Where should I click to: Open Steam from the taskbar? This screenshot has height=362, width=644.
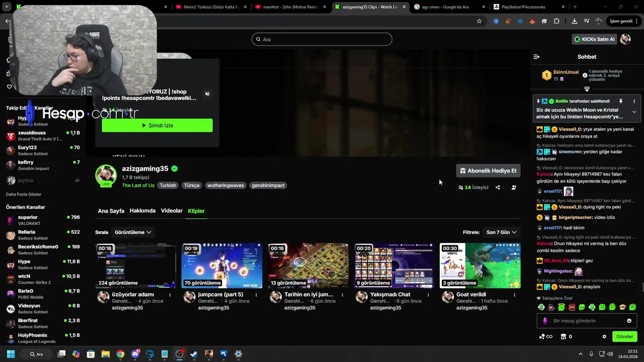pyautogui.click(x=194, y=354)
